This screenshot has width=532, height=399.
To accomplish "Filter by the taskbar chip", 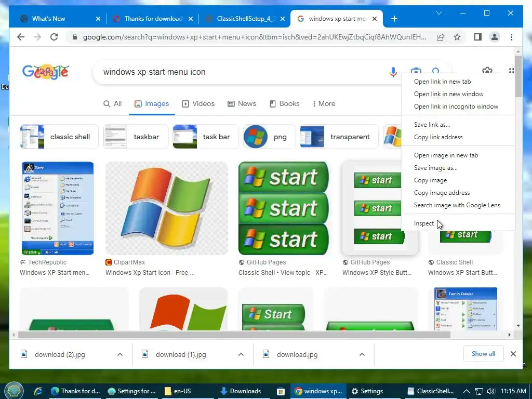I will click(x=136, y=137).
